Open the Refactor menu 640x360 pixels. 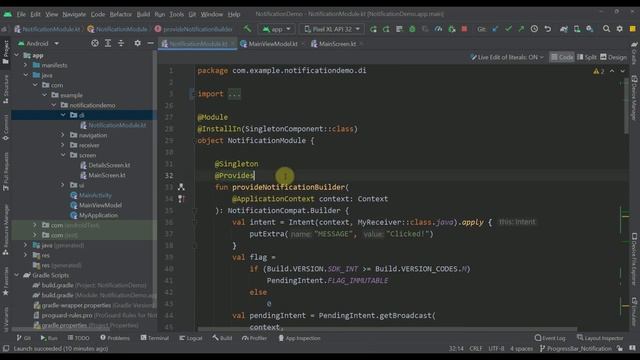click(120, 14)
